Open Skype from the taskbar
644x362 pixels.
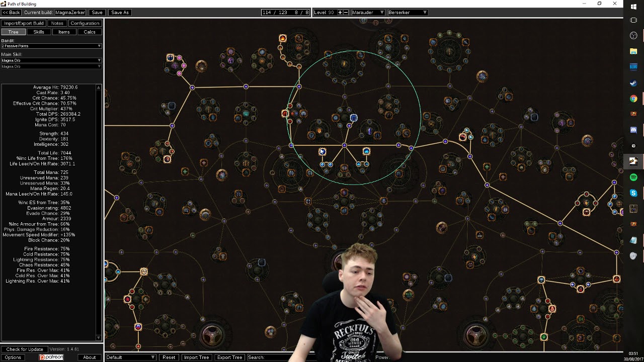coord(633,193)
